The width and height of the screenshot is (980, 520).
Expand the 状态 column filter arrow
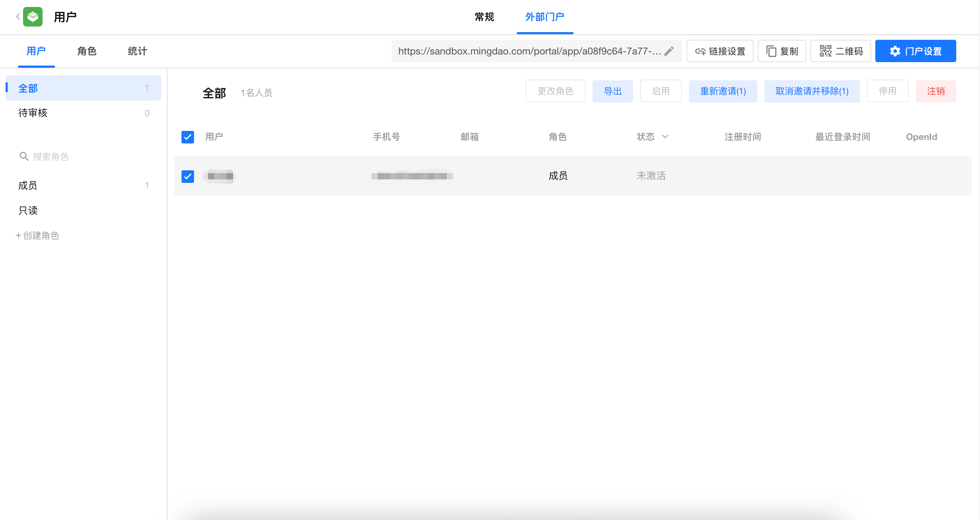click(665, 136)
